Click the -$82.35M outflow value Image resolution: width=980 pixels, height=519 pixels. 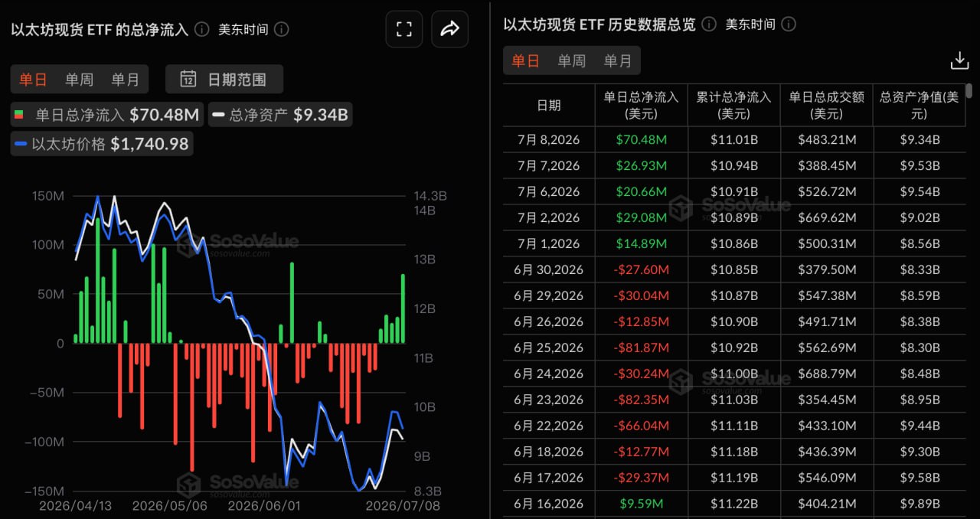(x=642, y=400)
